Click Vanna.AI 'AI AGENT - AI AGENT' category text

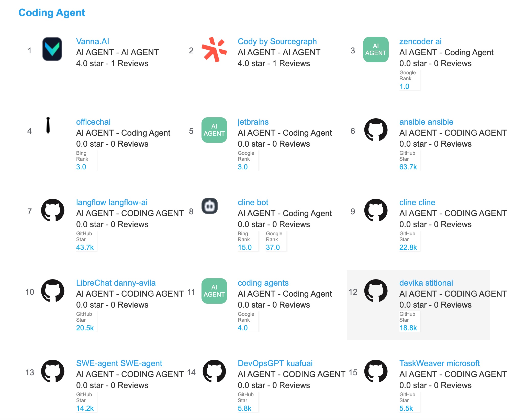click(117, 52)
